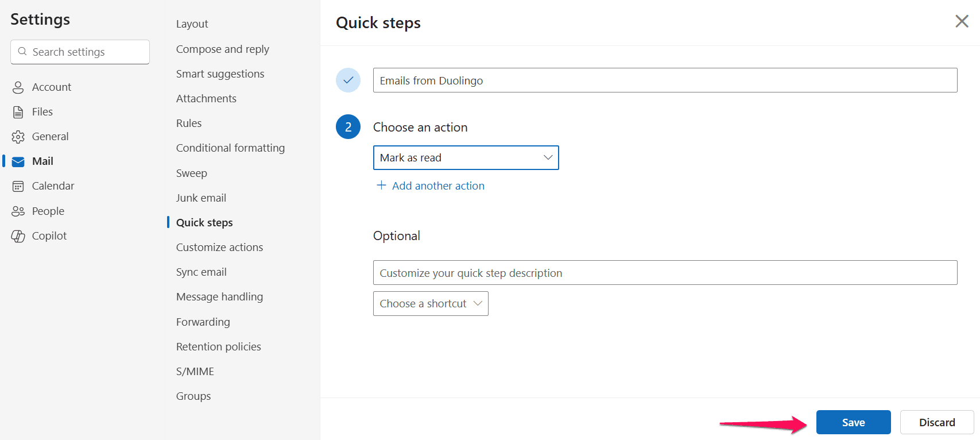Expand the Choose a shortcut dropdown
The width and height of the screenshot is (980, 440).
click(x=431, y=304)
